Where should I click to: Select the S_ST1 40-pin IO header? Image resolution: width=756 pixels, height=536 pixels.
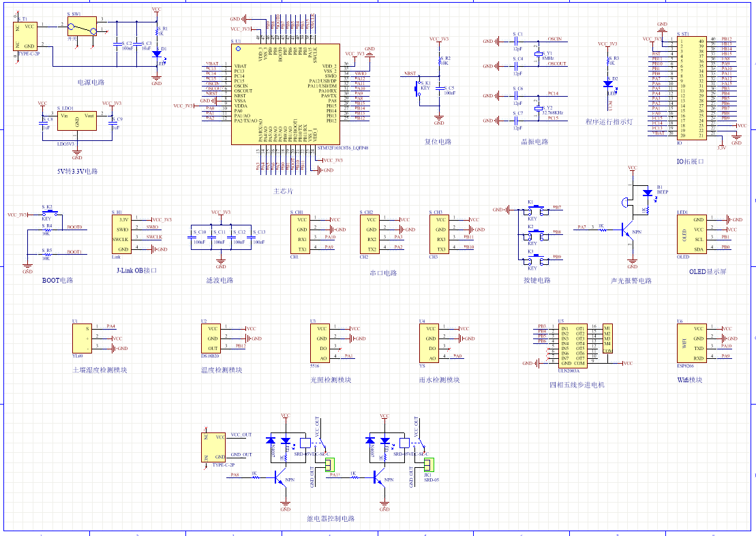coord(692,88)
